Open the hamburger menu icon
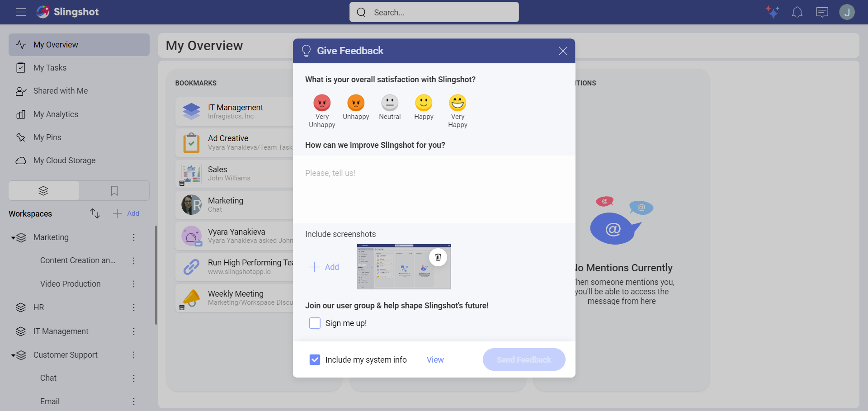Viewport: 868px width, 411px height. 21,12
